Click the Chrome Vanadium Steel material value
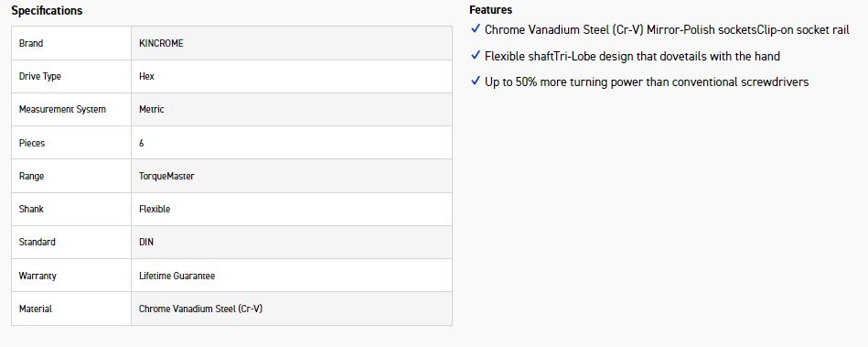This screenshot has height=347, width=868. point(200,309)
